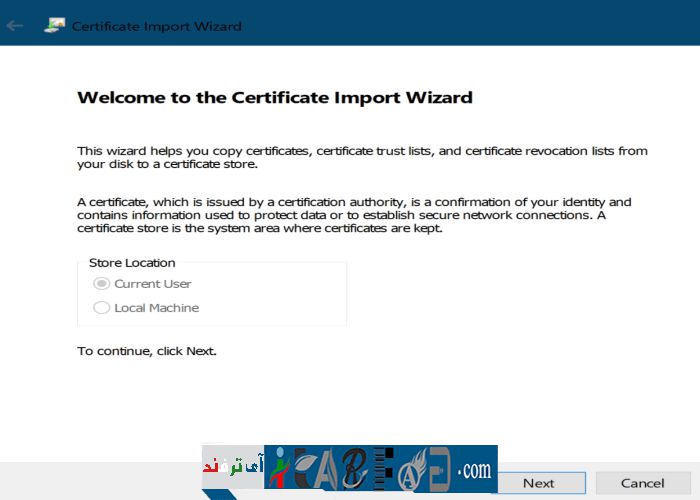700x500 pixels.
Task: Click the "Local Machine" option label
Action: tap(156, 308)
